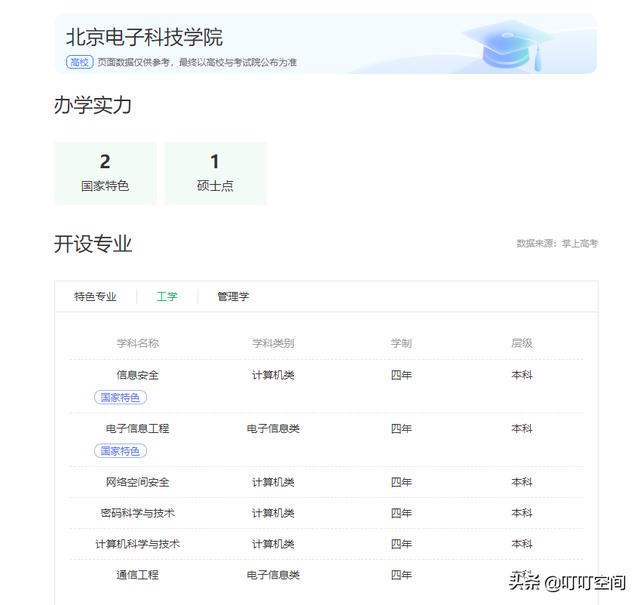This screenshot has height=605, width=640.
Task: Click 本科 in the 电子信息工程 row
Action: (522, 428)
